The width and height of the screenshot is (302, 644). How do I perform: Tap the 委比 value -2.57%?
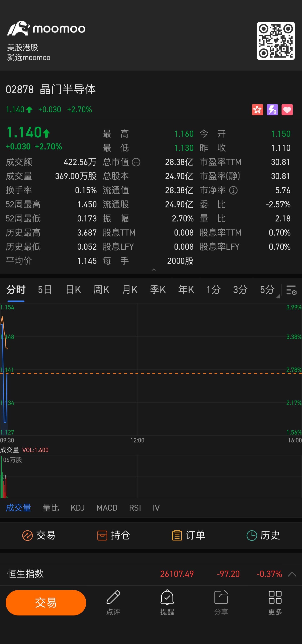(x=278, y=204)
